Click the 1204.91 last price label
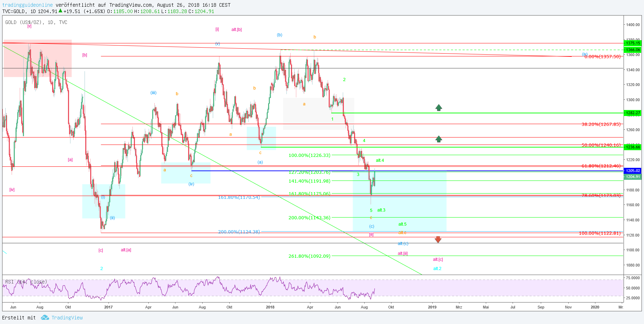 click(x=633, y=177)
